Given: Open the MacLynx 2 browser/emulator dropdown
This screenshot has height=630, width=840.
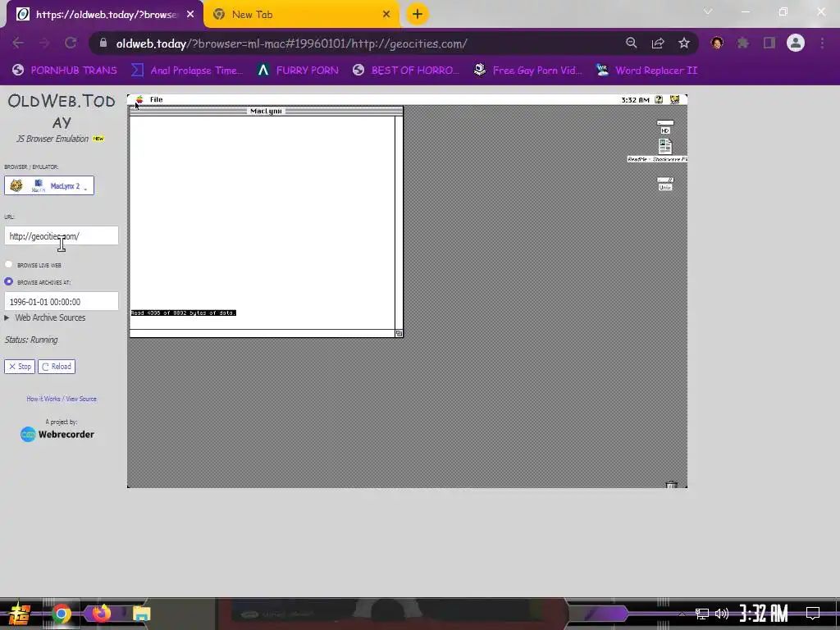Looking at the screenshot, I should point(49,185).
